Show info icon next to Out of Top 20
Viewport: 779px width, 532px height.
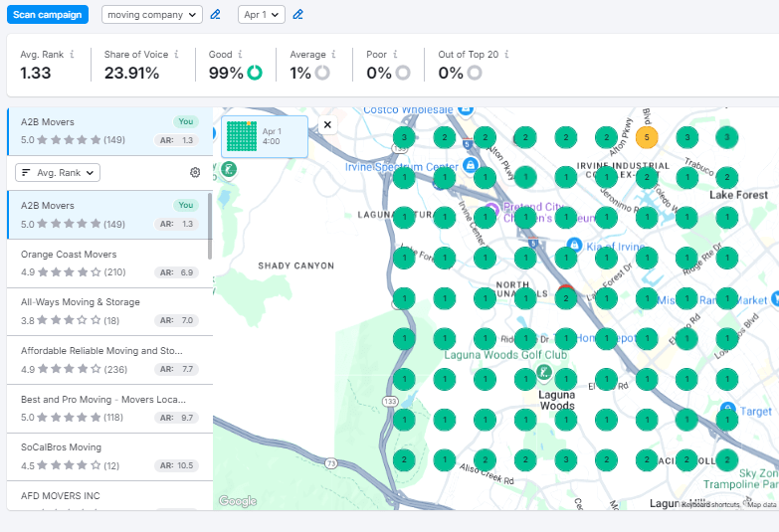[506, 54]
